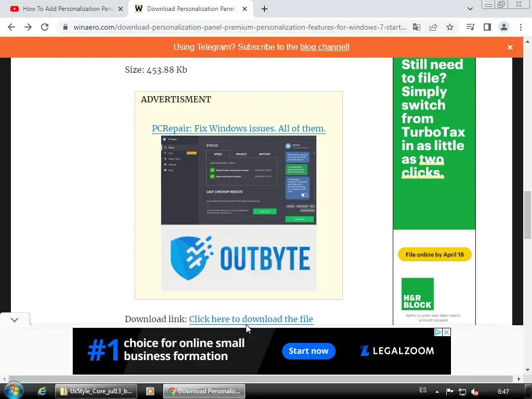532x399 pixels.
Task: Click the muted volume tray icon
Action: click(x=475, y=392)
